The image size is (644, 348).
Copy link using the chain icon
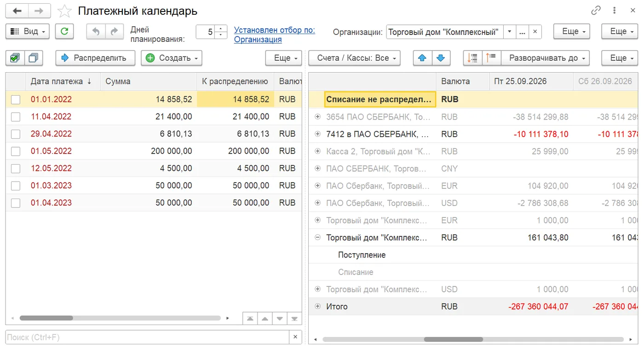[x=596, y=11]
